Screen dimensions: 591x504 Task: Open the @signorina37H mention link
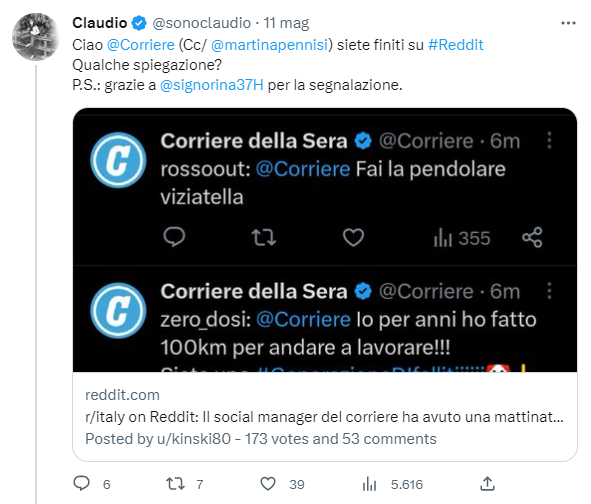[212, 85]
